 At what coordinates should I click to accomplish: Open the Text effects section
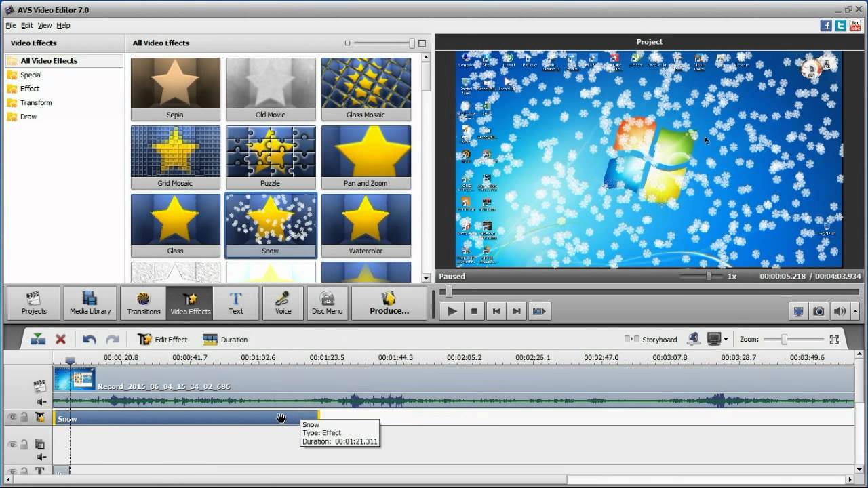(x=236, y=303)
